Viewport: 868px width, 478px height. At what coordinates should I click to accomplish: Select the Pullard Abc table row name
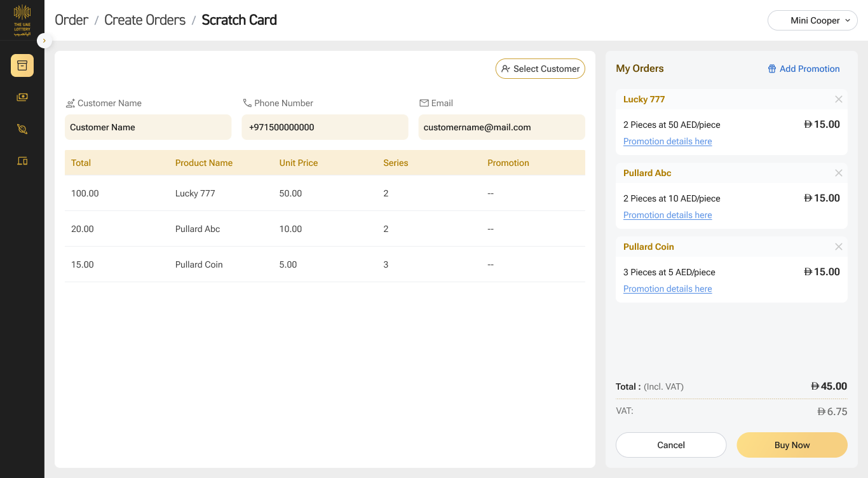coord(198,229)
